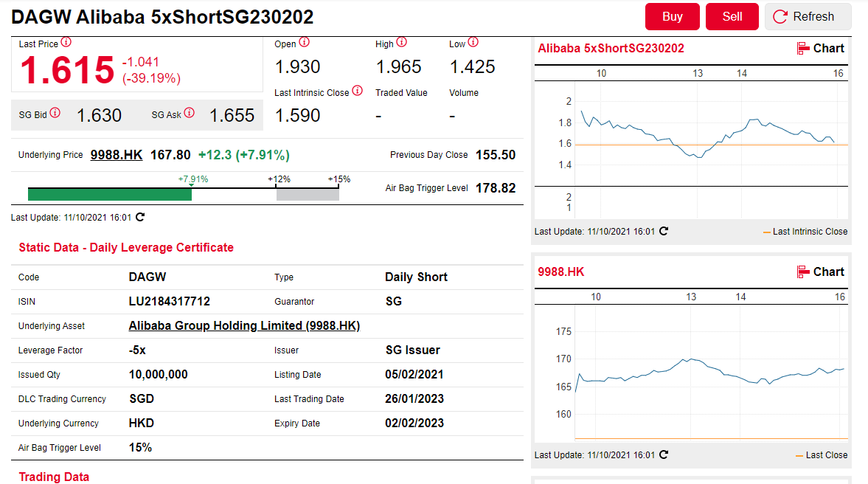Click the Buy button
The width and height of the screenshot is (868, 484).
(673, 17)
